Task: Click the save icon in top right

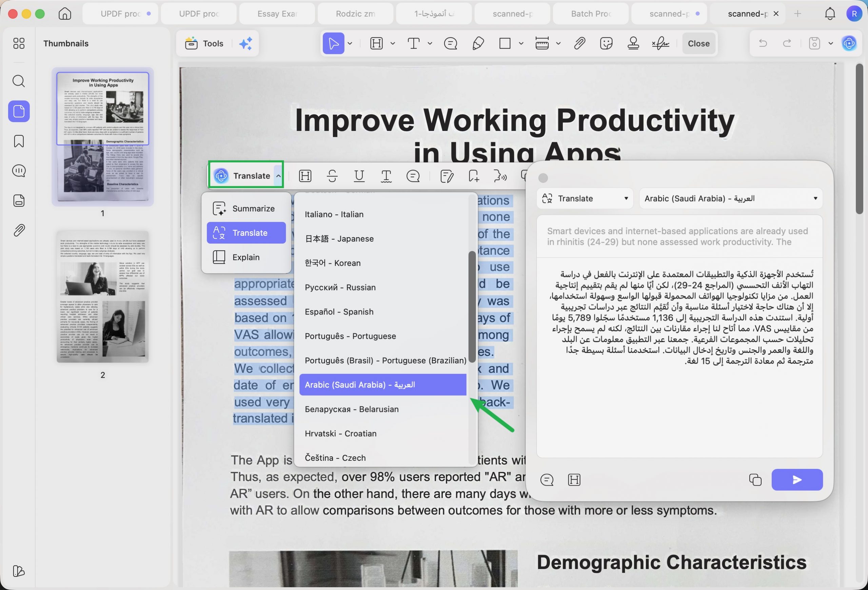Action: point(814,43)
